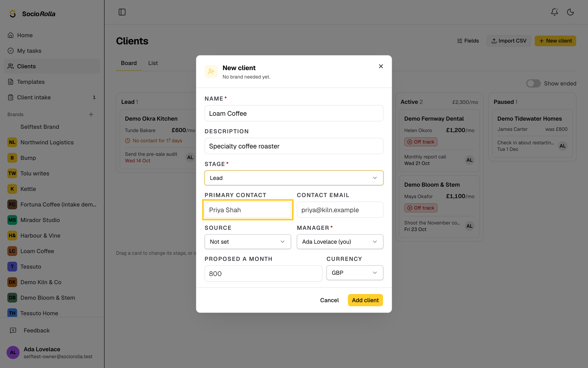This screenshot has height=368, width=588.
Task: Cancel the New client dialog
Action: pyautogui.click(x=329, y=300)
